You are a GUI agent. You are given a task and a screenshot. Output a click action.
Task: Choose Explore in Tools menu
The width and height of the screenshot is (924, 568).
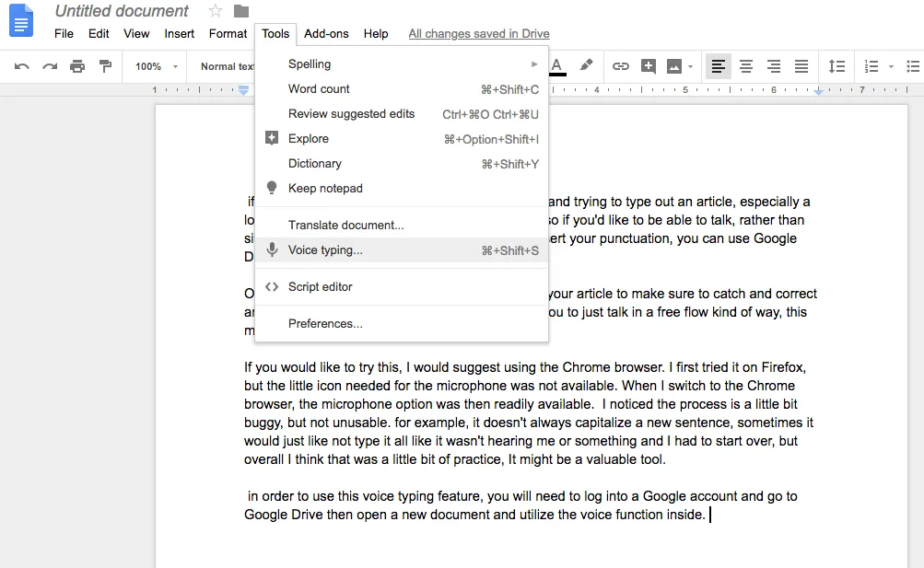pyautogui.click(x=402, y=139)
